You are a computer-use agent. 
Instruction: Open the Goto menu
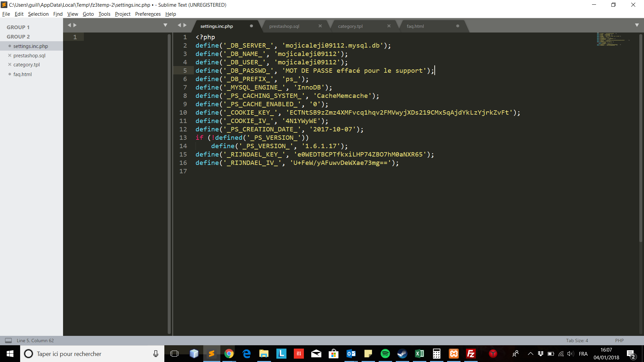(88, 14)
